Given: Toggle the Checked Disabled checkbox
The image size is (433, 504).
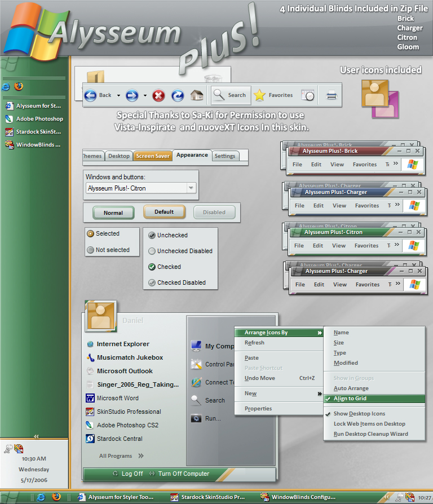Looking at the screenshot, I should [x=152, y=282].
